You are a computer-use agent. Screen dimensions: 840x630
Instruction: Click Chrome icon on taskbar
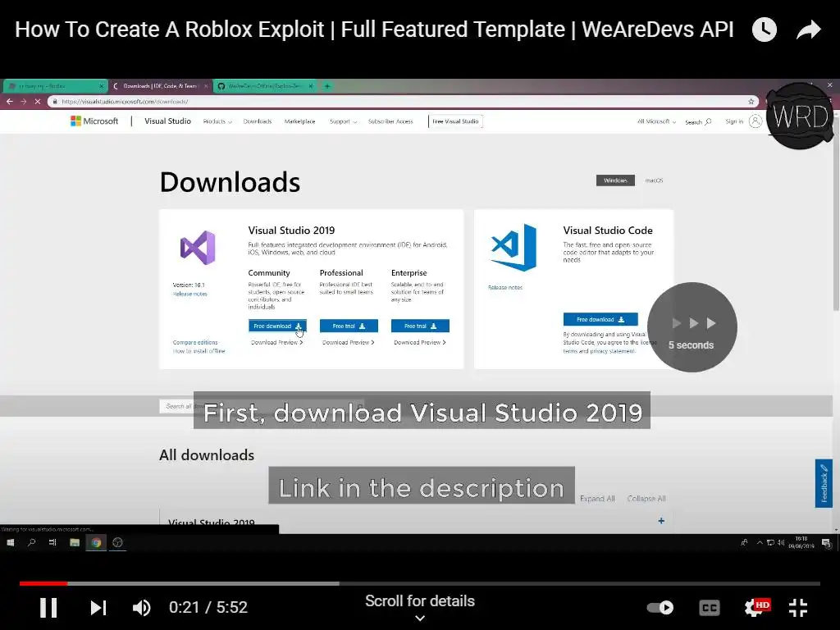(x=97, y=543)
